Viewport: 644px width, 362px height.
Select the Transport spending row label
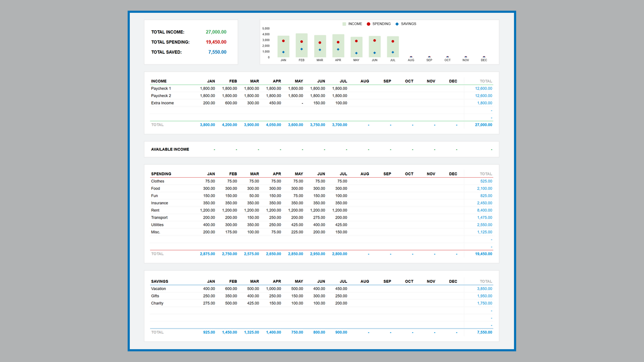click(160, 218)
